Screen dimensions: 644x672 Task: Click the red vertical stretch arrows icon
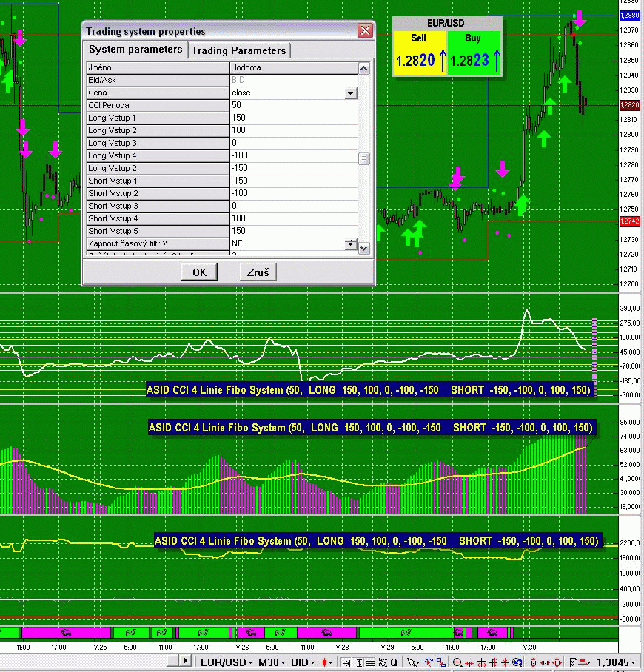533,662
